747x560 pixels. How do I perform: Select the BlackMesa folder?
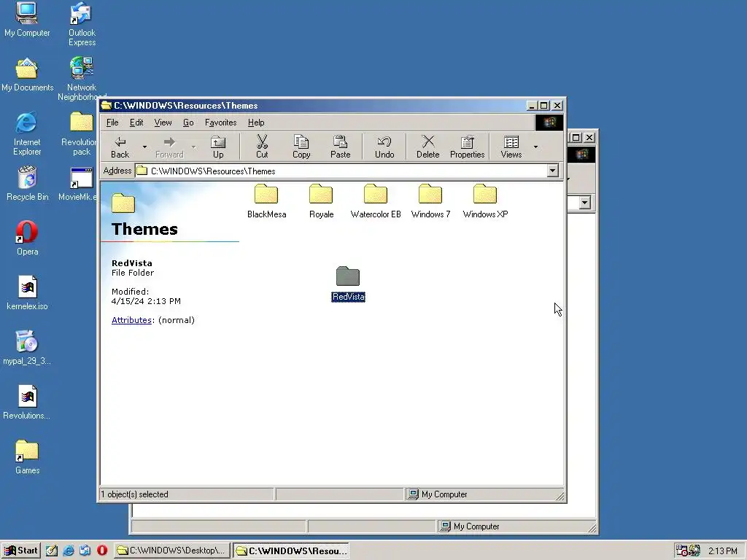click(x=266, y=201)
